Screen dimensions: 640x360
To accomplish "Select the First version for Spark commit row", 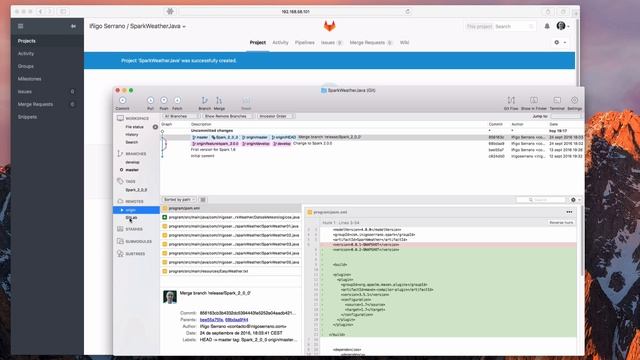I will click(372, 150).
